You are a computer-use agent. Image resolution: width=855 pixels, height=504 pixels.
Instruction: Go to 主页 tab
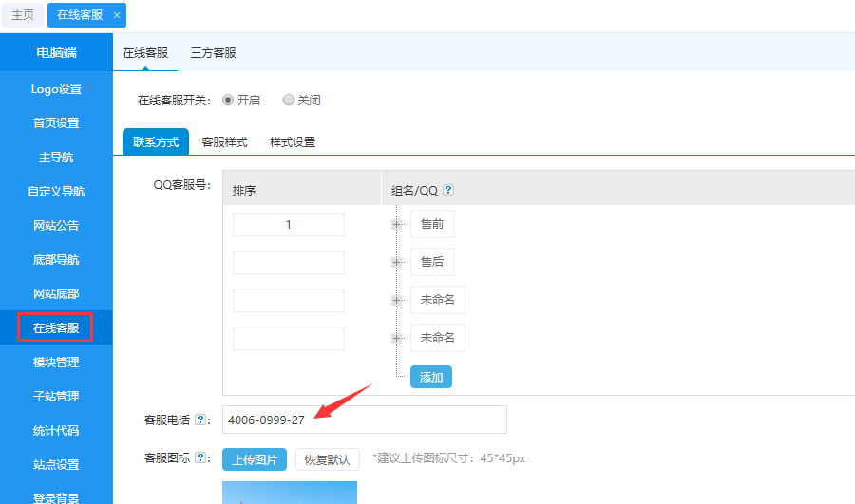(x=23, y=15)
